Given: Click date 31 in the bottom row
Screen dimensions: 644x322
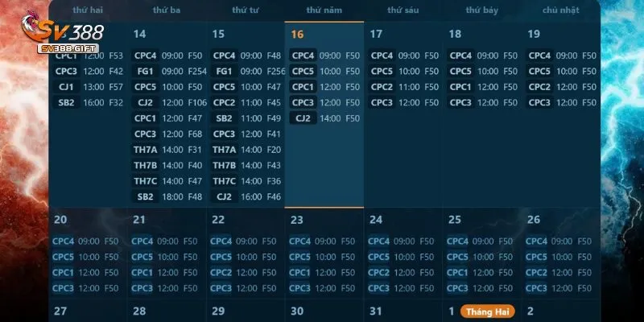Looking at the screenshot, I should 375,311.
